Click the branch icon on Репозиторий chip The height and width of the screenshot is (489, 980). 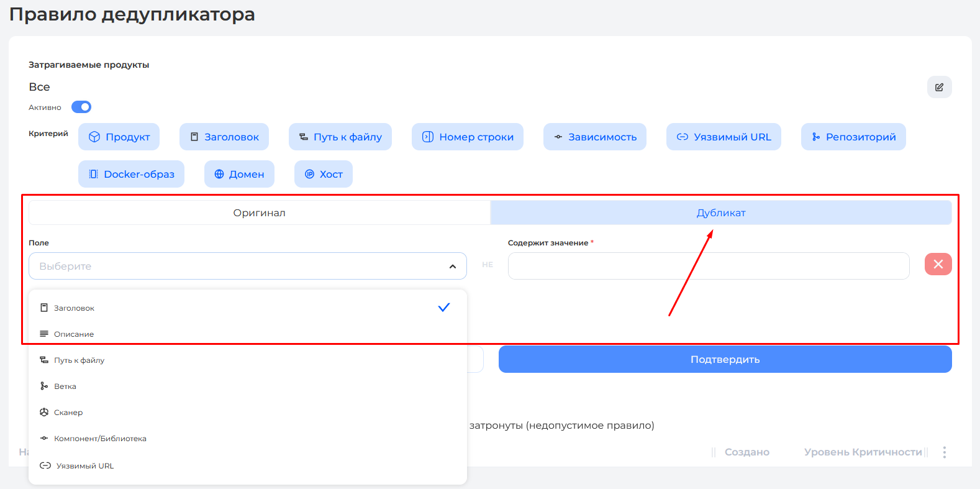pyautogui.click(x=816, y=137)
